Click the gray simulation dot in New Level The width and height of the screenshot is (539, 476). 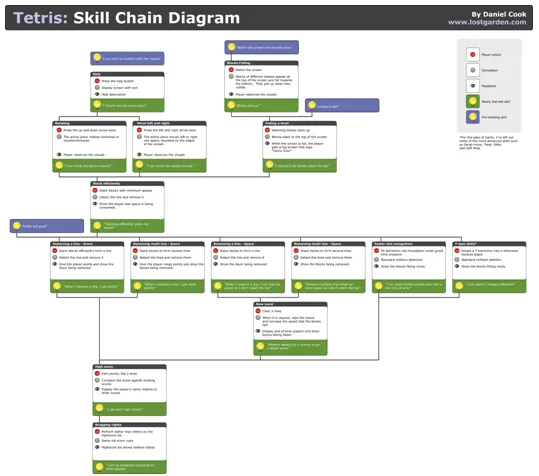pyautogui.click(x=258, y=318)
